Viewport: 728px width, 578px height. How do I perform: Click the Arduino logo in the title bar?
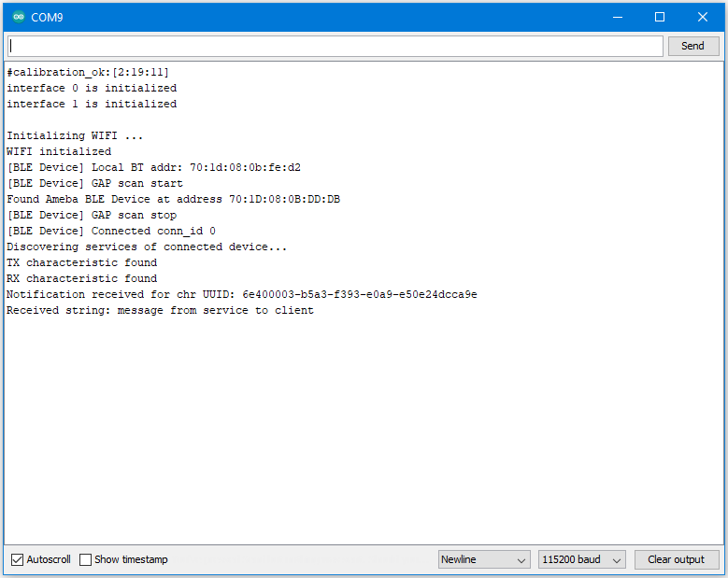coord(18,17)
